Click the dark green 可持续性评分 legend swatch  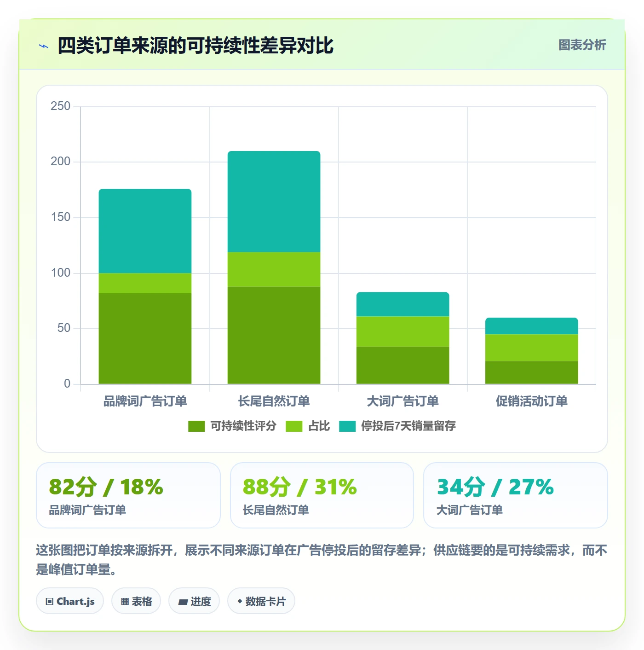(196, 426)
